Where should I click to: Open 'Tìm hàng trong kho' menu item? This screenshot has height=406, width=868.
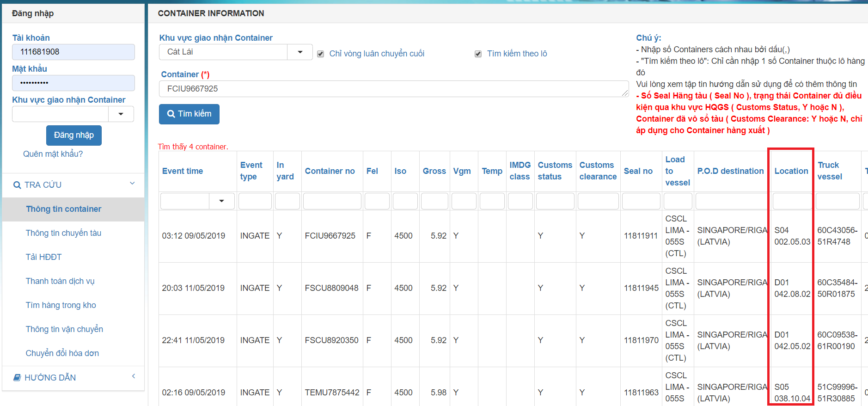tap(61, 305)
